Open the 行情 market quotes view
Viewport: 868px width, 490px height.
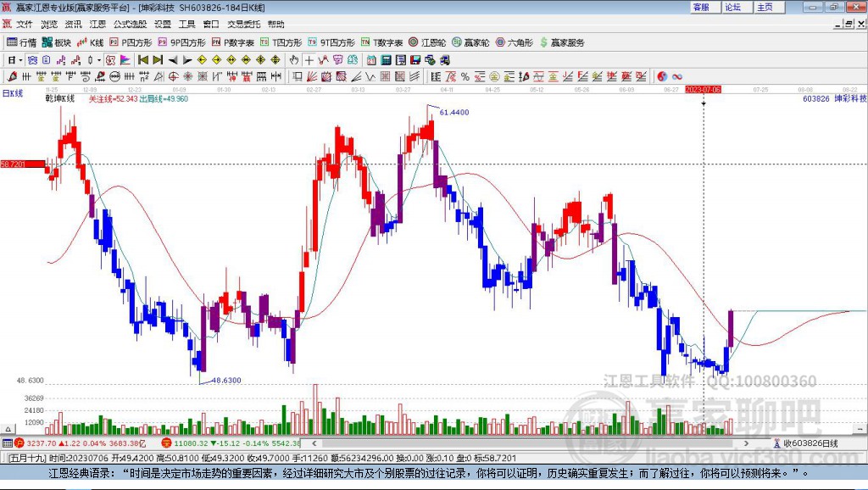coord(21,42)
